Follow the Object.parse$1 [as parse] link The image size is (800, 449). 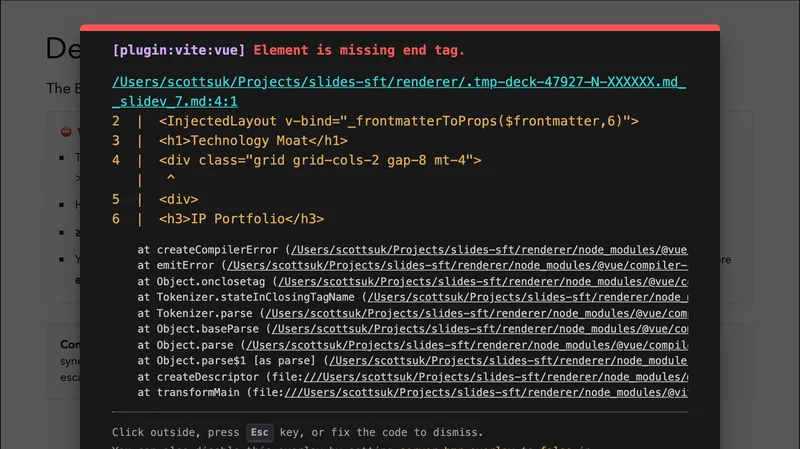(508, 361)
